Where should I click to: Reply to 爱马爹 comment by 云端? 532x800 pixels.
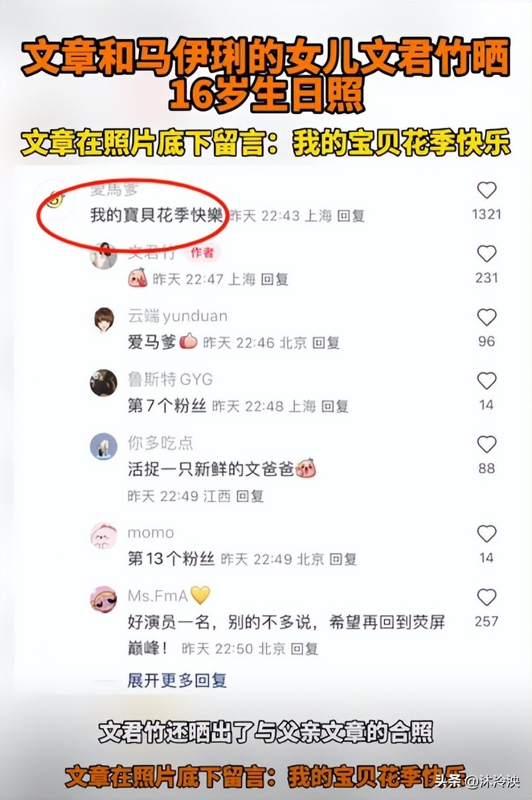pos(326,343)
